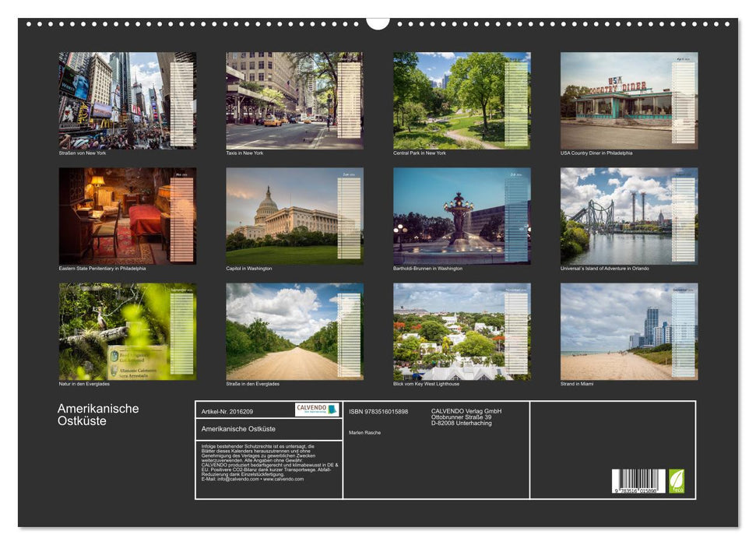The width and height of the screenshot is (756, 545).
Task: Click the Blick vom Key West Lighthouse image
Action: click(459, 331)
